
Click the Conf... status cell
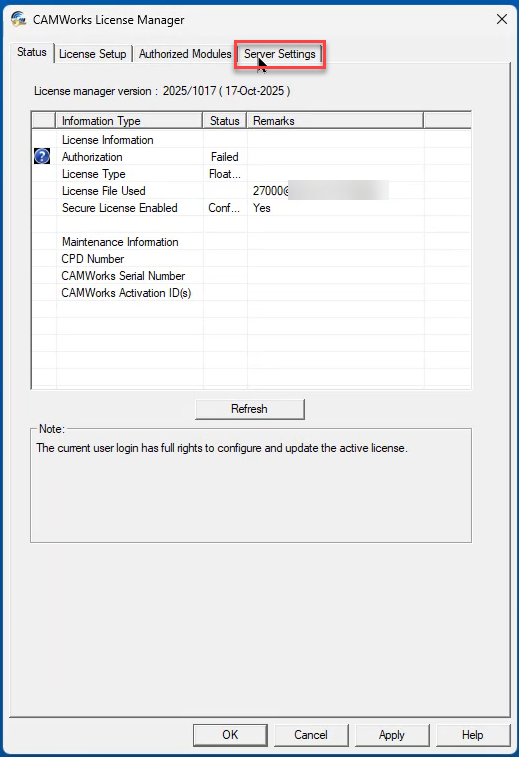[224, 208]
